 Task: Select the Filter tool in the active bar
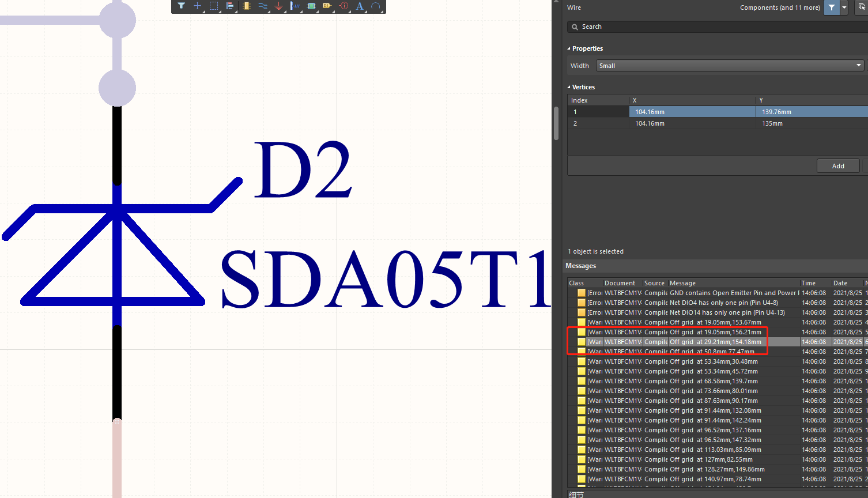(x=182, y=6)
